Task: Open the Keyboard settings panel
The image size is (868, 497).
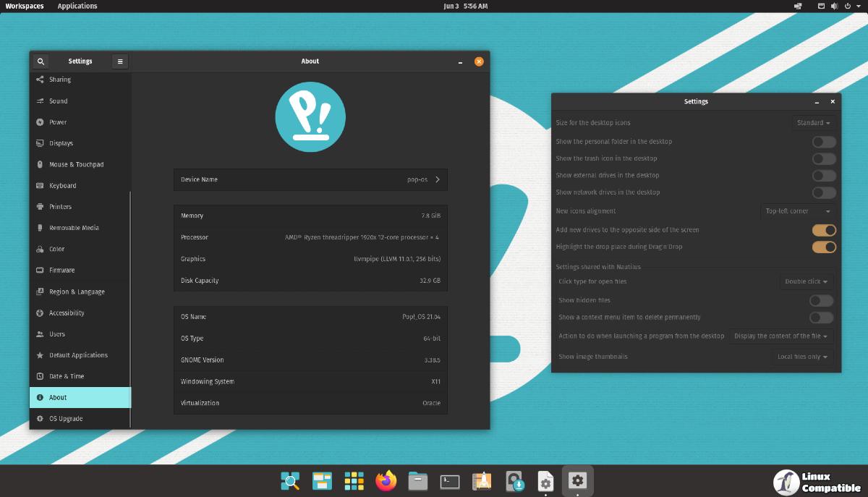Action: point(62,186)
